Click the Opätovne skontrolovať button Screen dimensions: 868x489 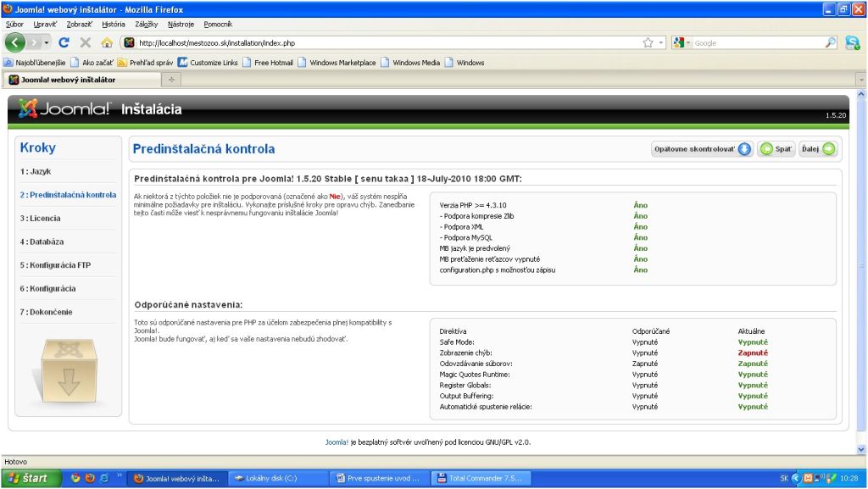pos(702,149)
